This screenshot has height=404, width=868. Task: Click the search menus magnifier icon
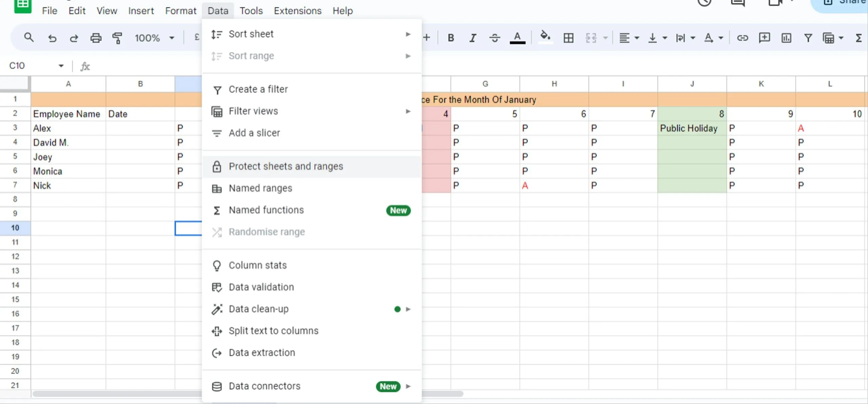[x=29, y=38]
